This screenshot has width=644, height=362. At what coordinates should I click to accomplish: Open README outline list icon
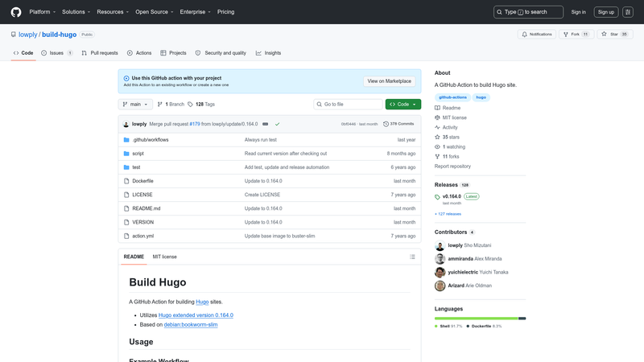[412, 257]
